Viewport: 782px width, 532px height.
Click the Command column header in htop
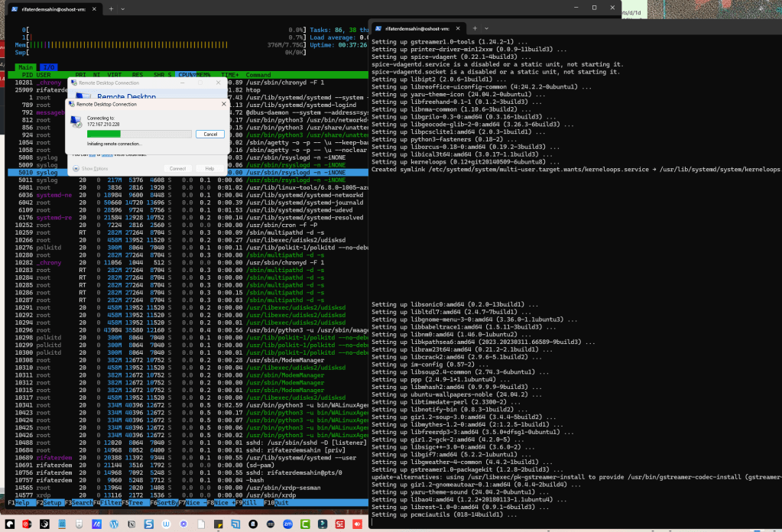pos(258,75)
